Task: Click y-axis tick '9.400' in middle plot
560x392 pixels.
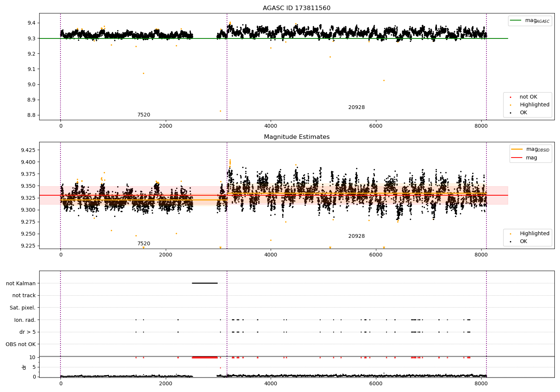Action: (x=28, y=162)
